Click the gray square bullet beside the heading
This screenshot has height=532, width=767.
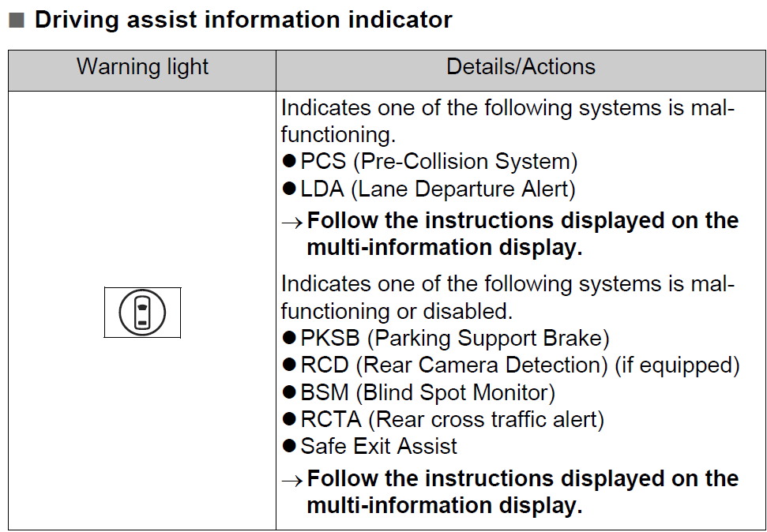17,21
